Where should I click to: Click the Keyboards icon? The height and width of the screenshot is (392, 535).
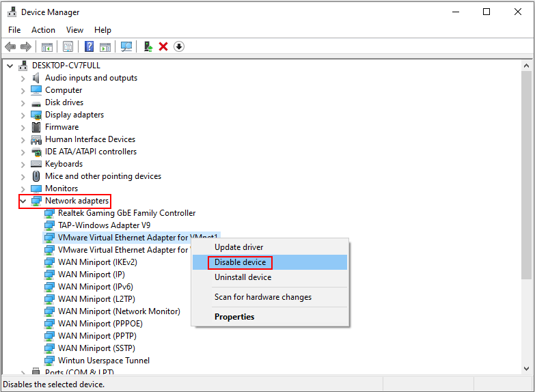[36, 164]
